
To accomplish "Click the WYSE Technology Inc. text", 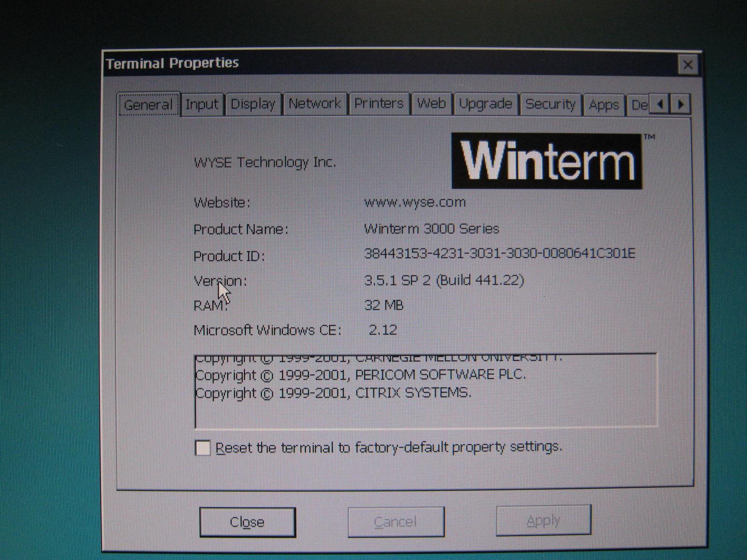I will point(265,162).
